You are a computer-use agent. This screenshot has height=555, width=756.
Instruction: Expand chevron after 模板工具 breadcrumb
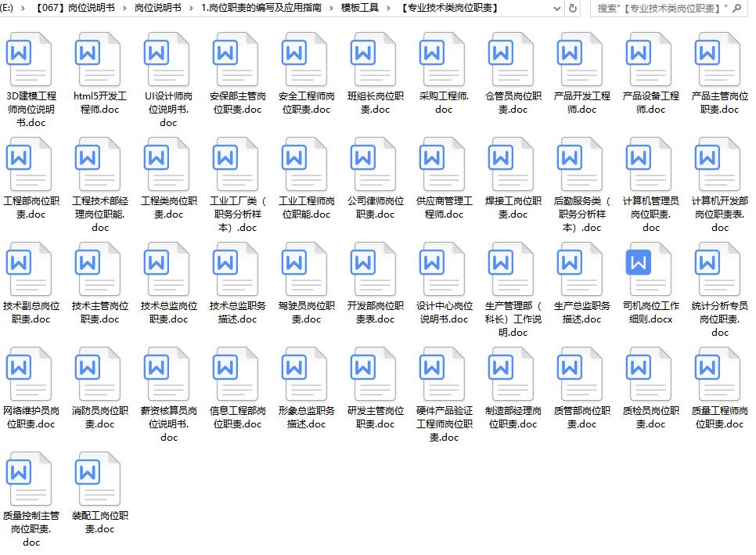pos(389,8)
